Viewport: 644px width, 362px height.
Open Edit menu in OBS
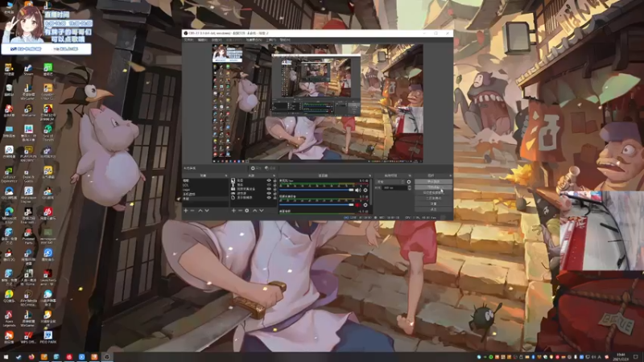click(203, 39)
